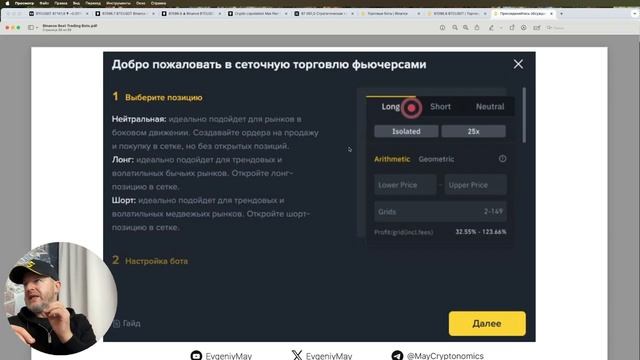Click the rotate page icon
The width and height of the screenshot is (640, 360).
(512, 28)
